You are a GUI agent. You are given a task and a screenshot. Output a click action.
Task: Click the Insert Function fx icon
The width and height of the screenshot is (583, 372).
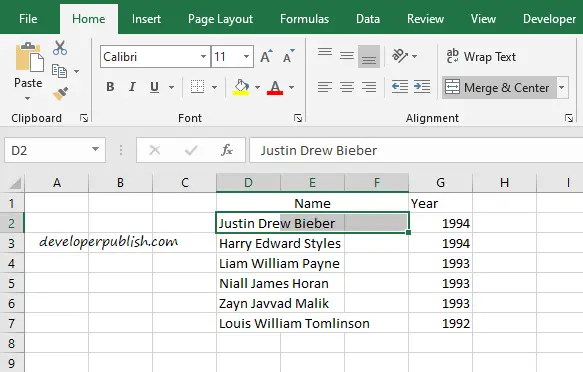[227, 150]
